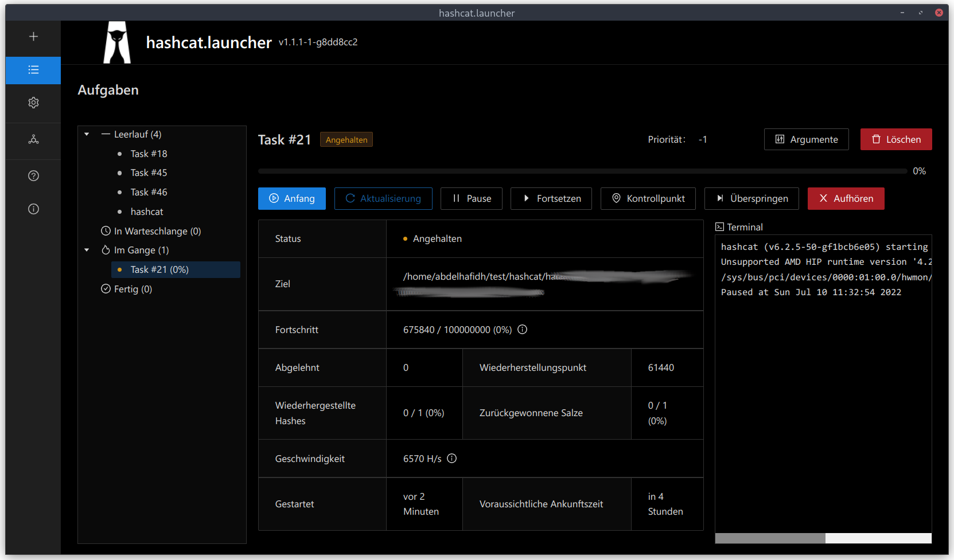Click the Aufgaben page heading
The image size is (954, 560).
(x=108, y=90)
